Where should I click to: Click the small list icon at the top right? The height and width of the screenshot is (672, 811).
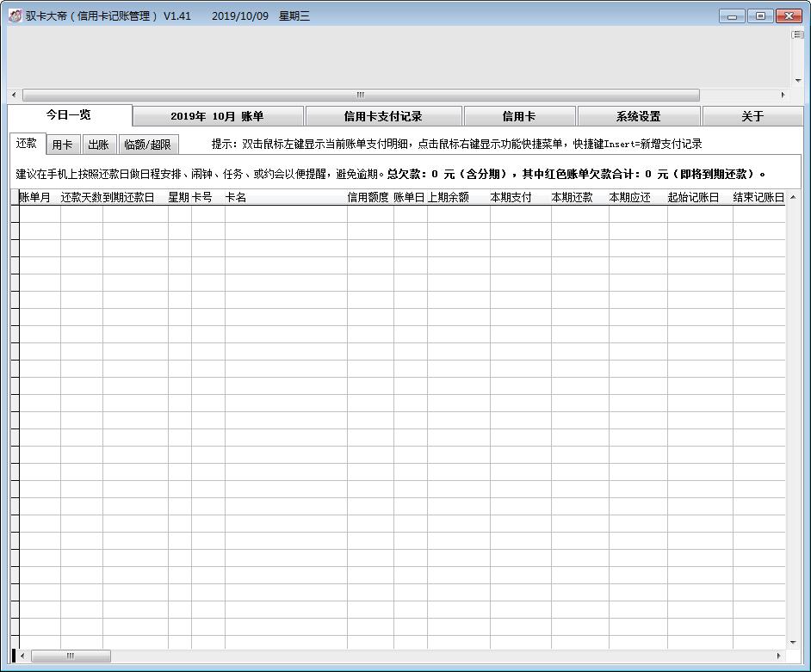(x=797, y=34)
